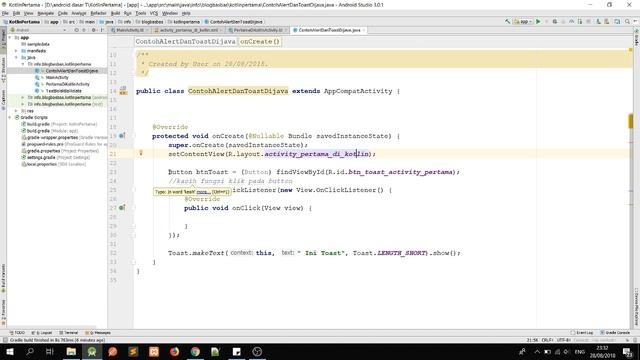Viewport: 640px width, 360px height.
Task: Click the kotlinpertama breadcrumb in navigation bar
Action: coord(184,22)
